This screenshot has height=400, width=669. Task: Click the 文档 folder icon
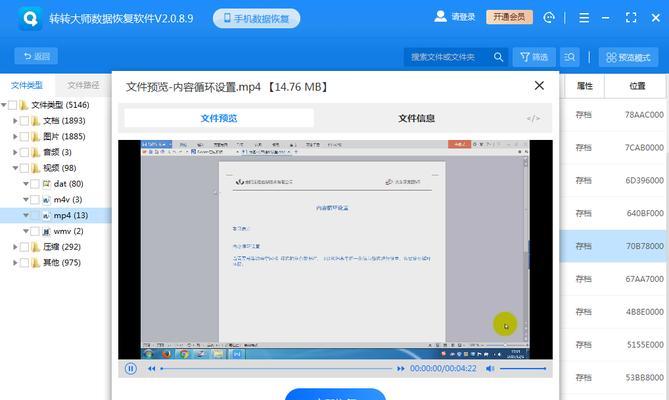(x=36, y=121)
